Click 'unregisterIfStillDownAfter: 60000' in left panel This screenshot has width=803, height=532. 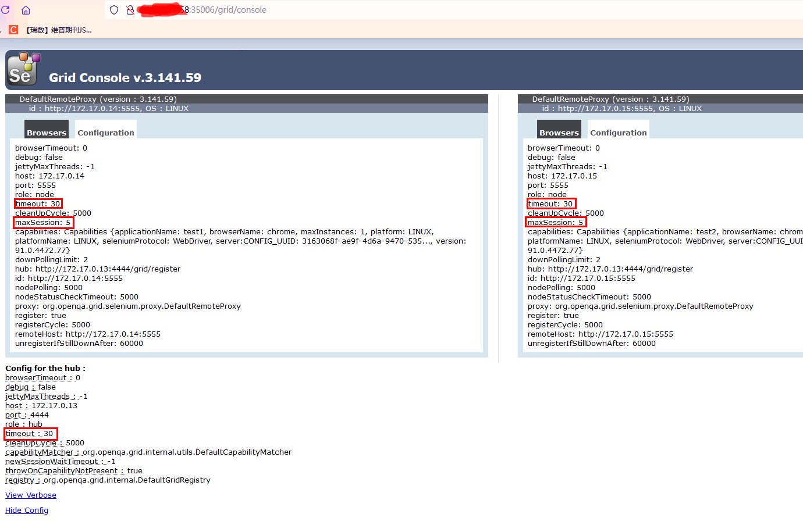pyautogui.click(x=79, y=344)
